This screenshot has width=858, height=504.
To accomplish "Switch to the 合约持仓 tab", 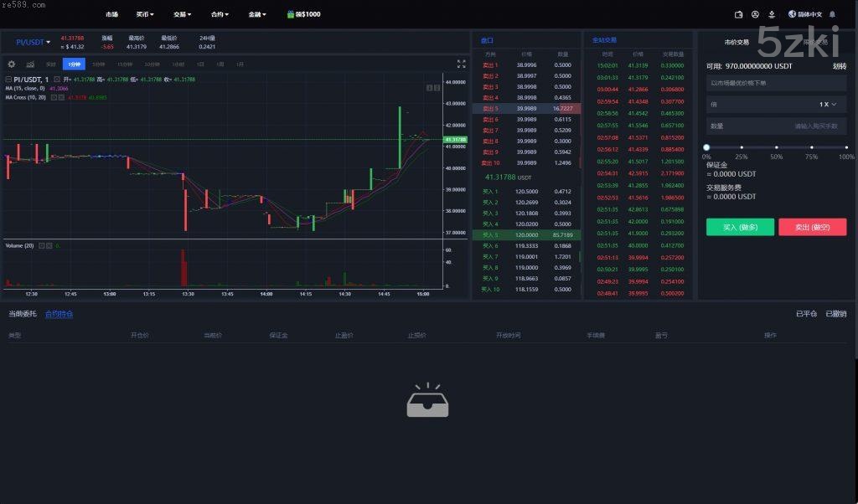I will point(59,314).
